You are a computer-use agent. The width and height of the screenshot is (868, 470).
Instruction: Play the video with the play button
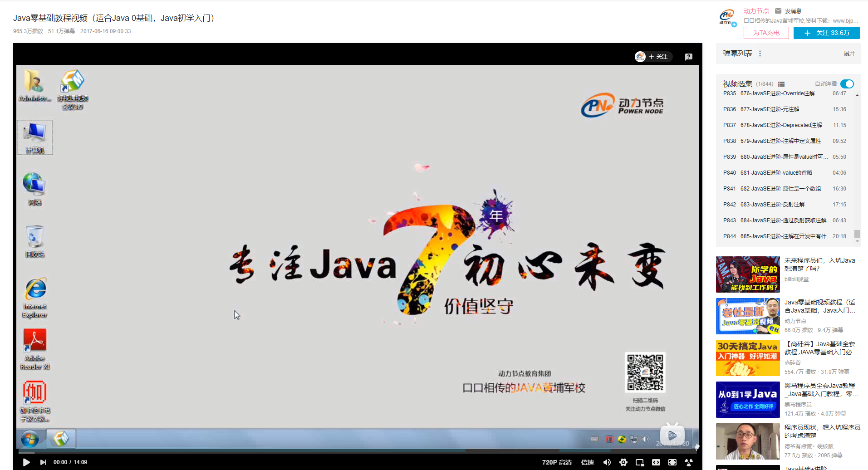tap(26, 462)
